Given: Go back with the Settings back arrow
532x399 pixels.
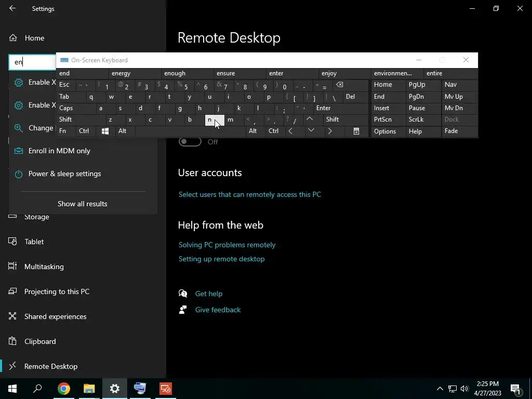Looking at the screenshot, I should pyautogui.click(x=12, y=8).
